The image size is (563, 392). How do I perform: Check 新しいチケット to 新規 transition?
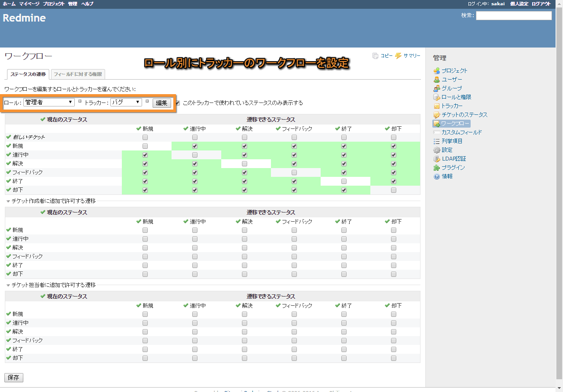click(x=145, y=137)
